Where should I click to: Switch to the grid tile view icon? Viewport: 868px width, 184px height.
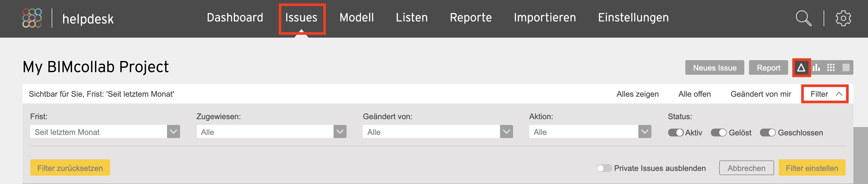pos(831,67)
